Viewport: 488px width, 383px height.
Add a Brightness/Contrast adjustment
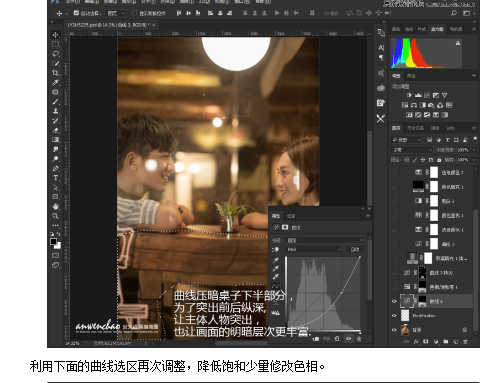pyautogui.click(x=409, y=95)
